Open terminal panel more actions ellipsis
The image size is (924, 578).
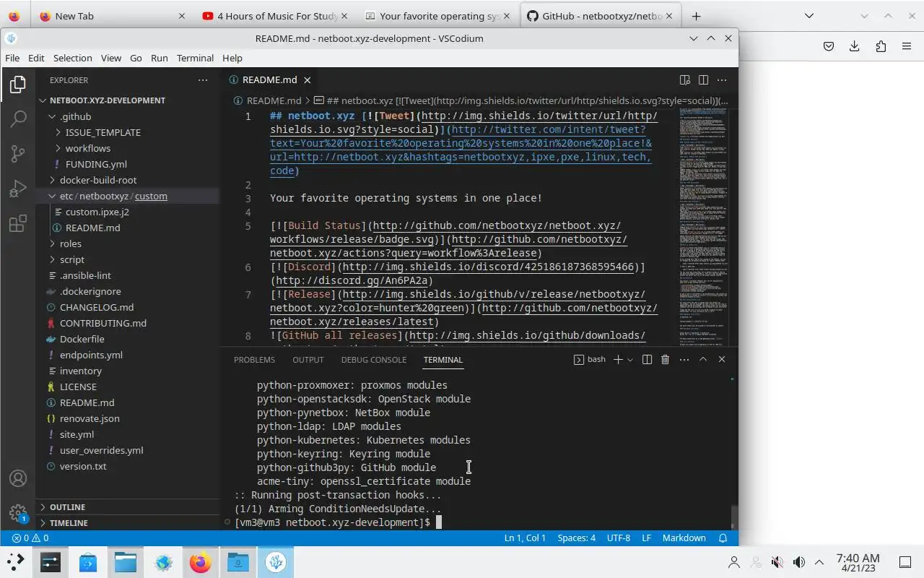(684, 359)
